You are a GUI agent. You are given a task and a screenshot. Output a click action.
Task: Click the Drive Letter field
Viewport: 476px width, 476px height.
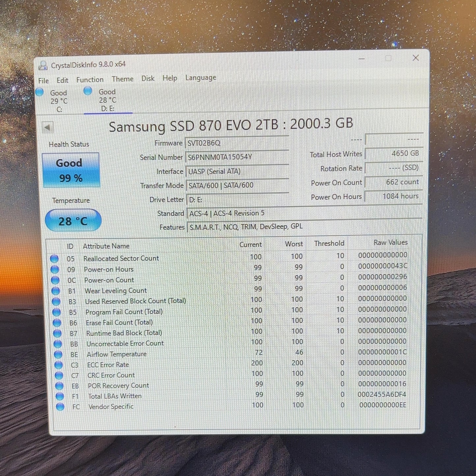click(x=237, y=200)
